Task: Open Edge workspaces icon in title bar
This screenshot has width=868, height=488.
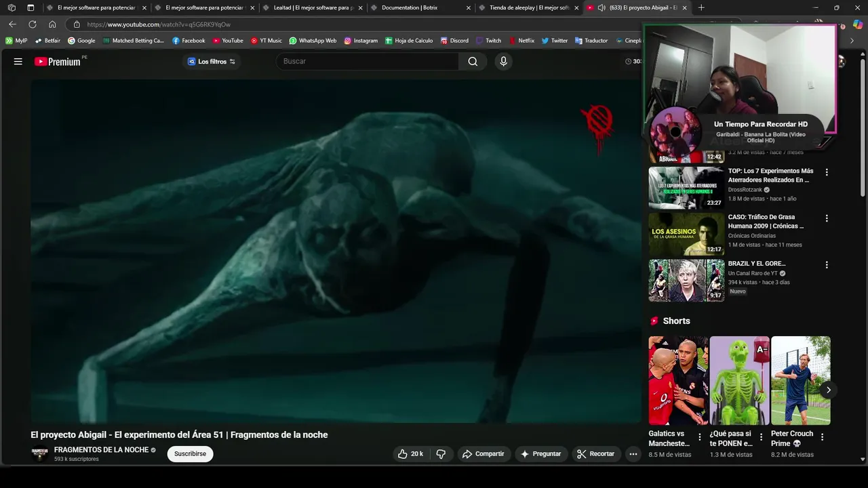Action: pos(12,7)
